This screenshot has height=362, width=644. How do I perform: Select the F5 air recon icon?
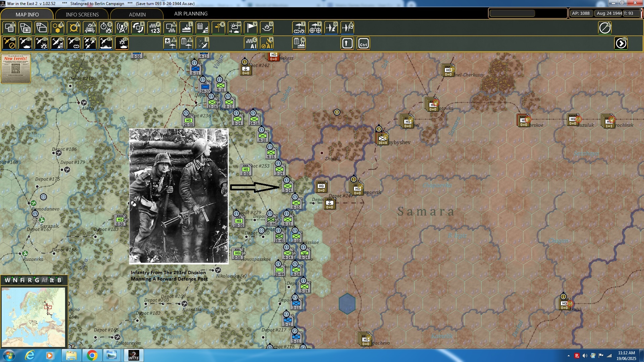74,44
